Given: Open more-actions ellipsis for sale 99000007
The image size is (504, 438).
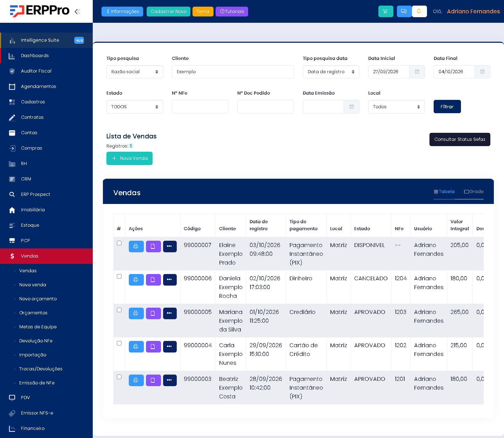Looking at the screenshot, I should tap(170, 246).
